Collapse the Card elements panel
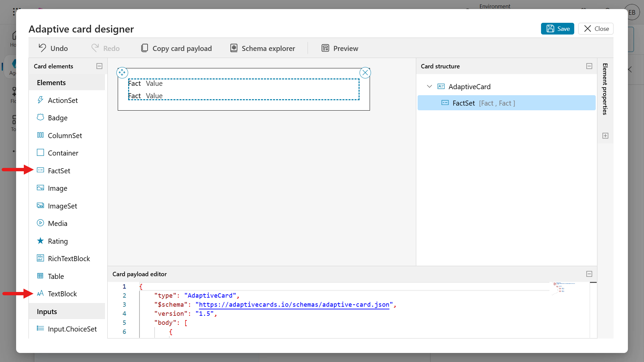644x362 pixels. (99, 66)
